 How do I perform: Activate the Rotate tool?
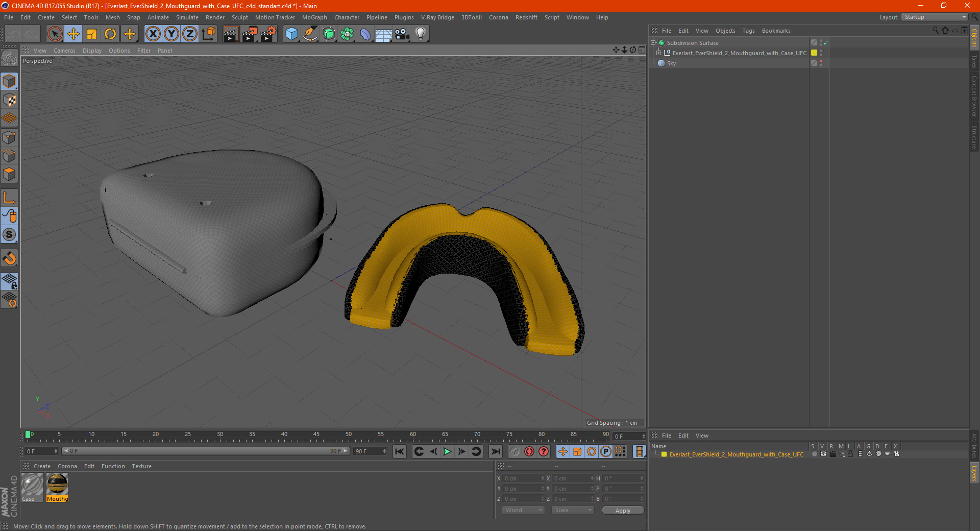tap(110, 34)
